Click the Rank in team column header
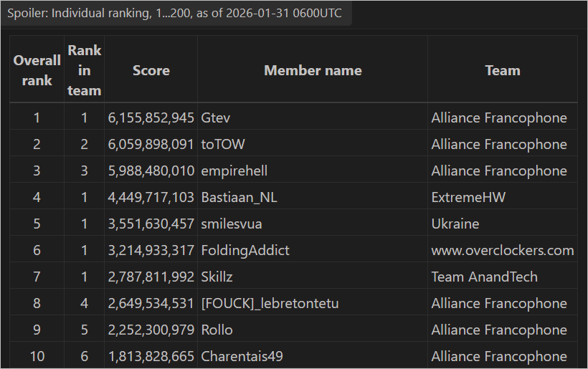Viewport: 588px width, 369px height. coord(84,70)
